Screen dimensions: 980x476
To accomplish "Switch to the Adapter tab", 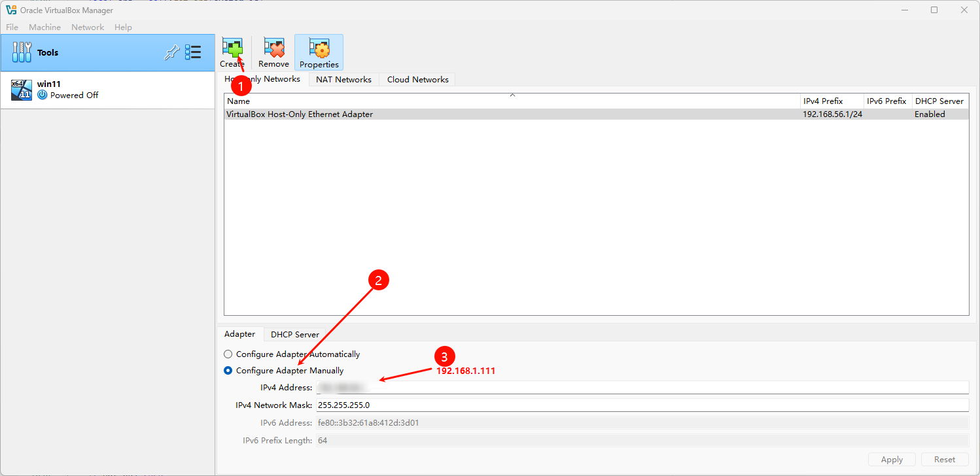I will coord(240,334).
